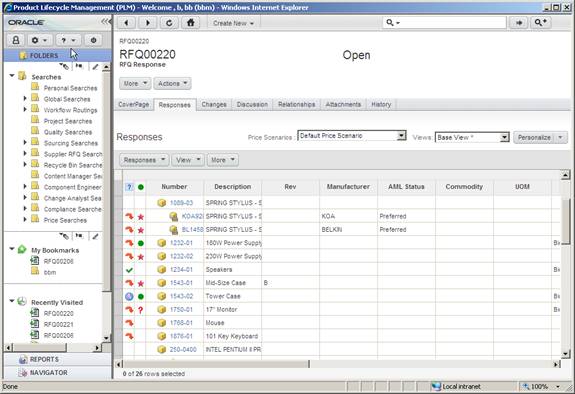Open the Responses dropdown button in table toolbar
This screenshot has height=394, width=575.
click(144, 160)
